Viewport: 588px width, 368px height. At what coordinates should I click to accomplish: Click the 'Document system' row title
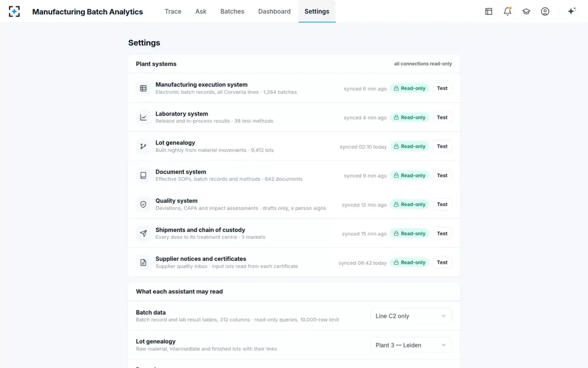click(x=181, y=172)
